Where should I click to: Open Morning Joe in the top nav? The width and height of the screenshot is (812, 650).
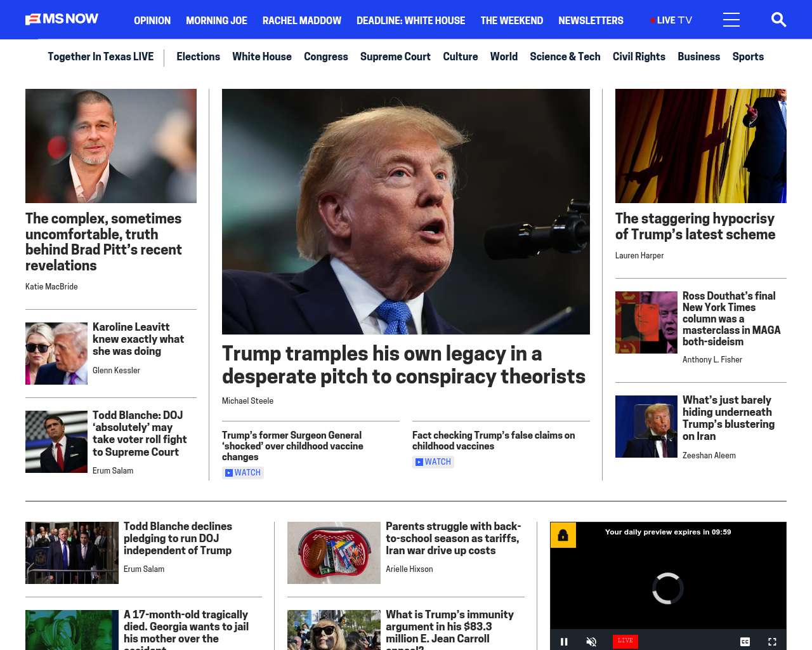(216, 20)
